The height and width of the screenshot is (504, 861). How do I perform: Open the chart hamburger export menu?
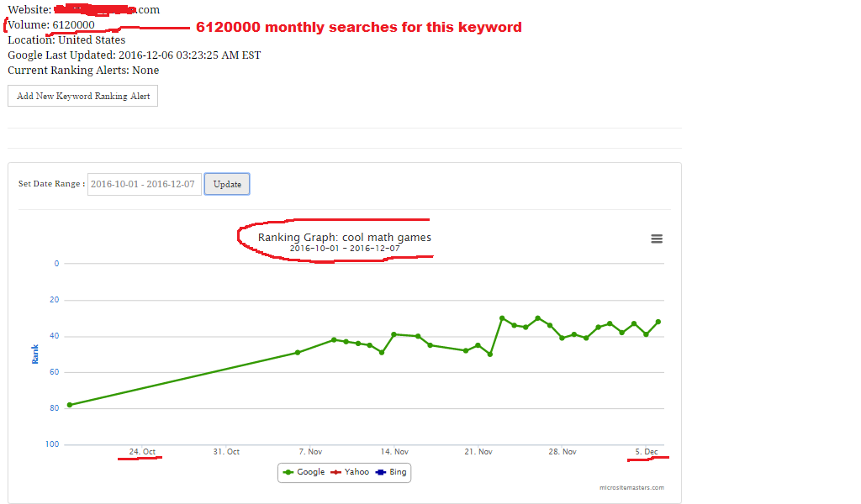pos(656,239)
